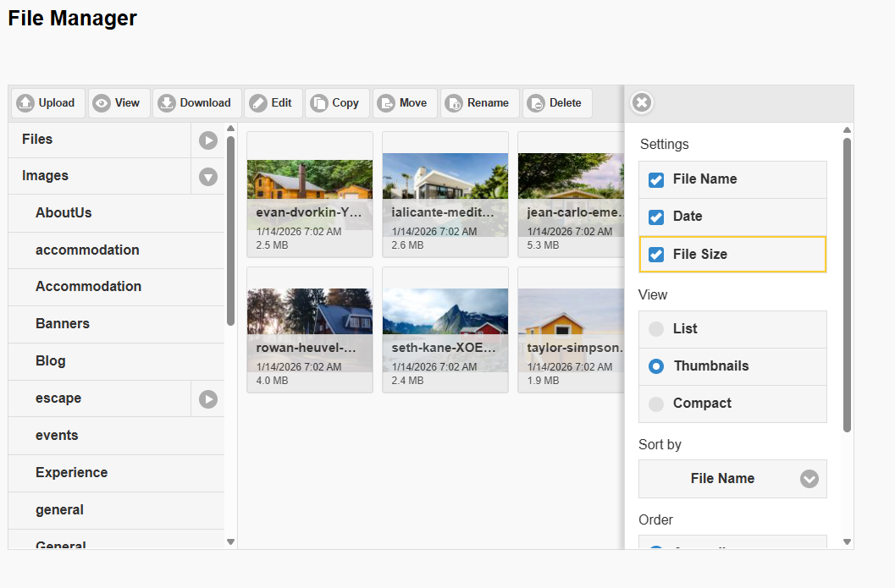This screenshot has height=588, width=895.
Task: Click the Upload toolbar icon
Action: coord(25,103)
